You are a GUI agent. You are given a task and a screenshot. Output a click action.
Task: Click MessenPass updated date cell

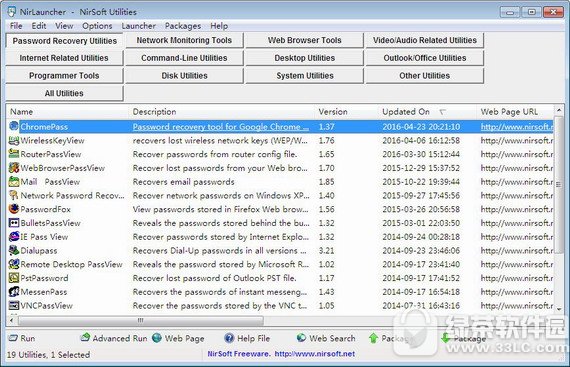tap(421, 292)
